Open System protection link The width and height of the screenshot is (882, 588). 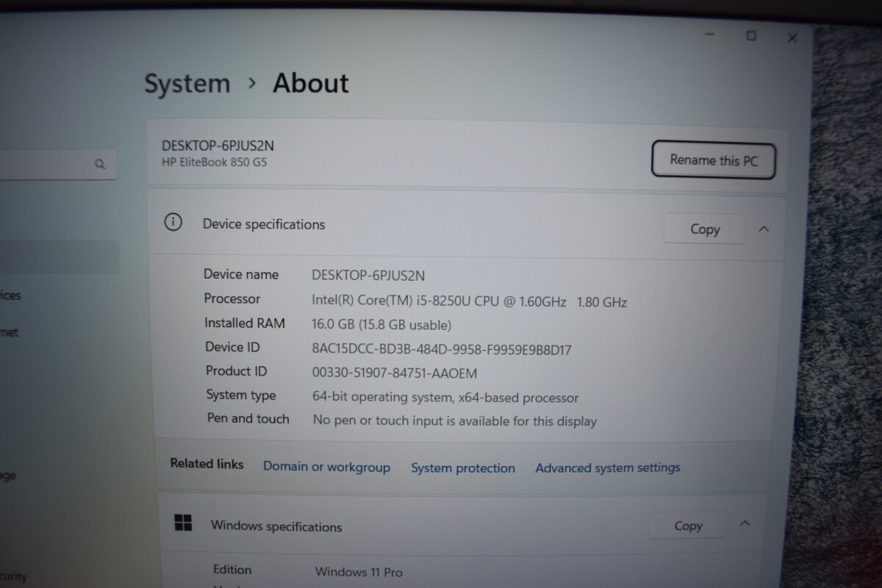[463, 468]
